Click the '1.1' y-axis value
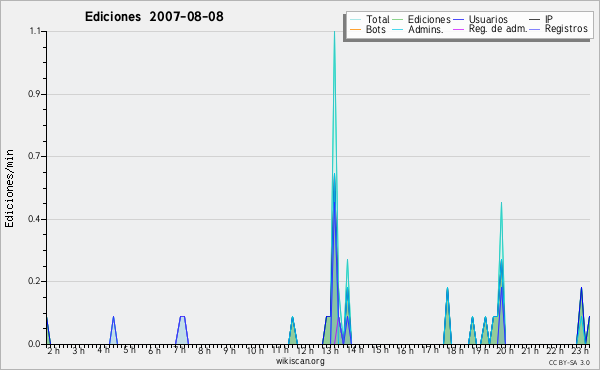The image size is (600, 370). 35,31
